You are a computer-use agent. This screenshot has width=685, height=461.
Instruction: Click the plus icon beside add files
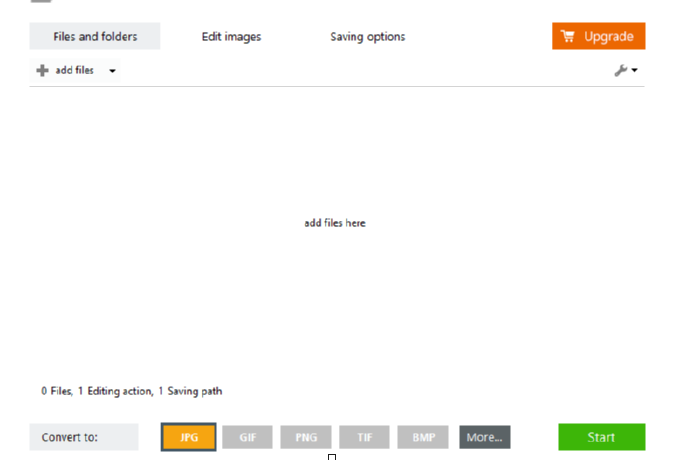tap(42, 71)
